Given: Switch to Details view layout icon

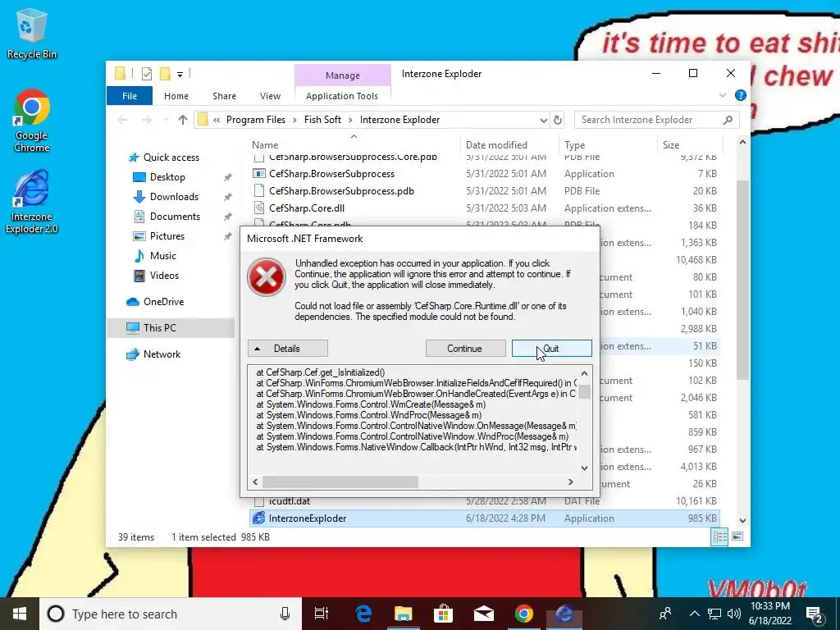Looking at the screenshot, I should coord(719,536).
